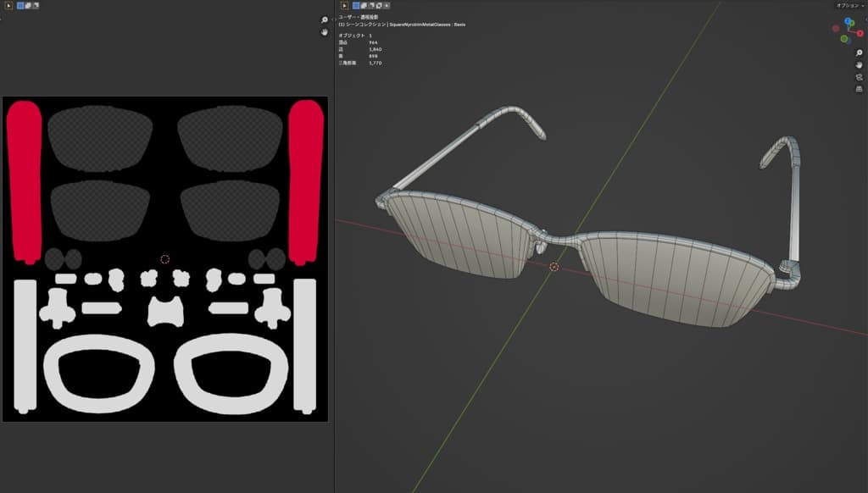Enable the first blue select mode in UV editor

tap(20, 5)
